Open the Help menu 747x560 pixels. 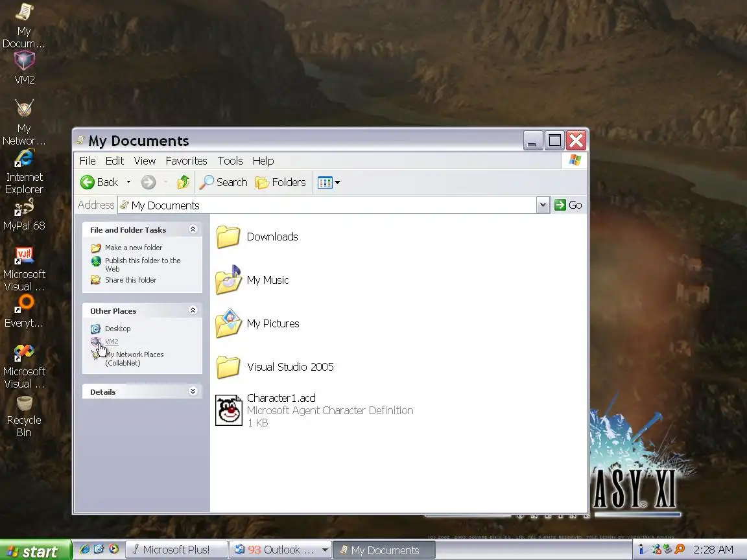point(263,161)
